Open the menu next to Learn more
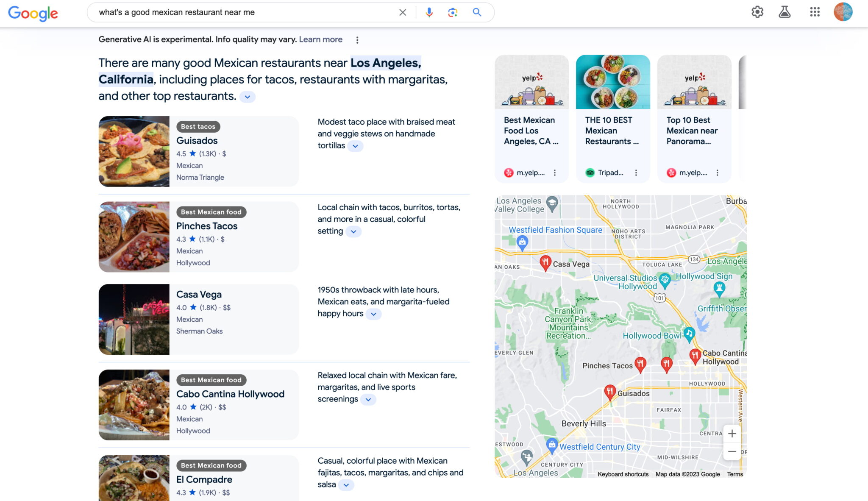This screenshot has width=868, height=501. point(357,39)
